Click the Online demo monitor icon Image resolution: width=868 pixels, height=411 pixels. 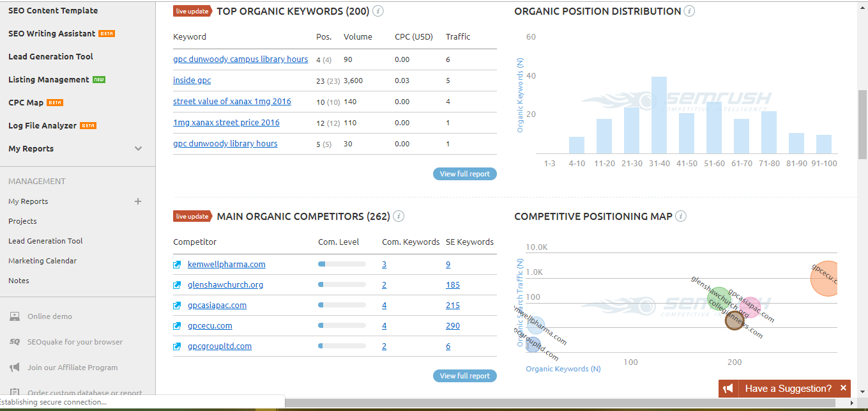[13, 316]
